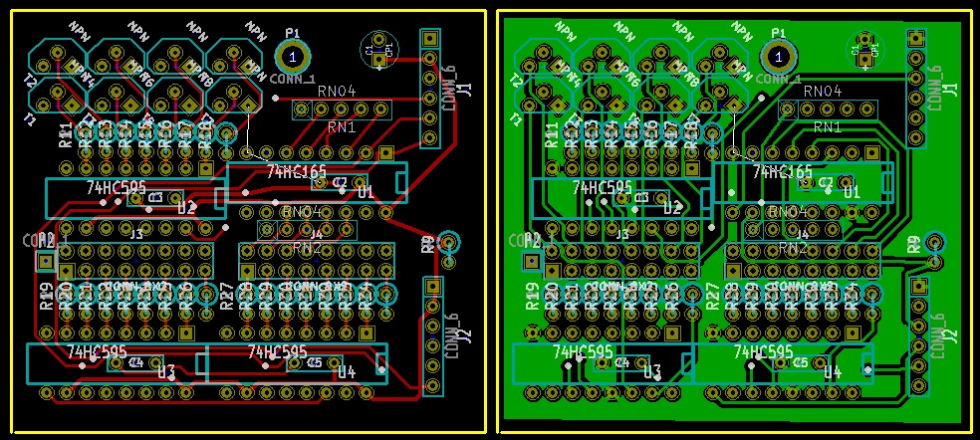Screen dimensions: 980x440
Task: Select the U4 74HC595 chip on the left board
Action: [x=295, y=362]
